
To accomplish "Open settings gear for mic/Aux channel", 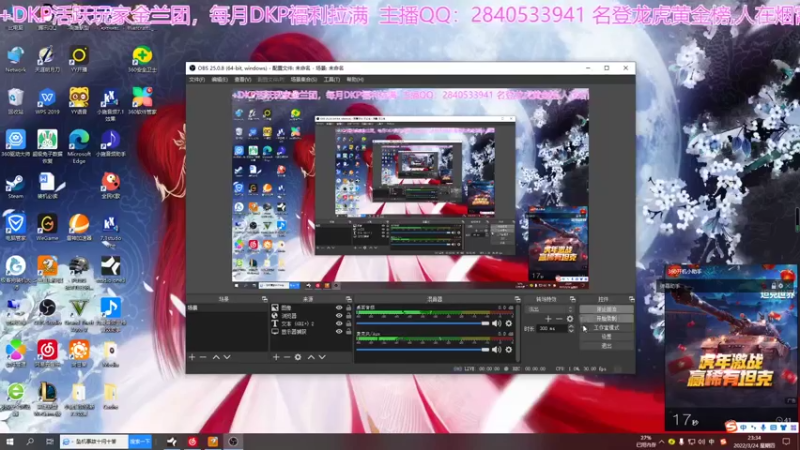I will point(508,349).
